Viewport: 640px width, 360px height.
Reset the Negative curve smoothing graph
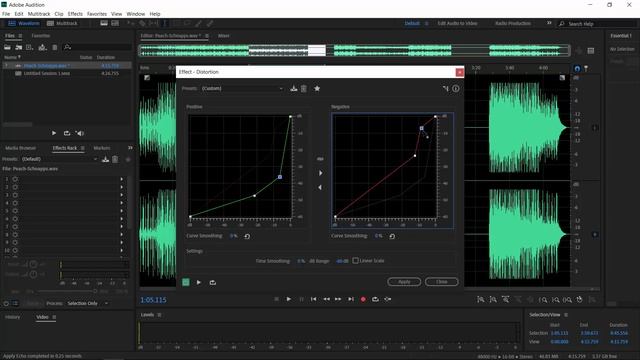click(x=392, y=236)
